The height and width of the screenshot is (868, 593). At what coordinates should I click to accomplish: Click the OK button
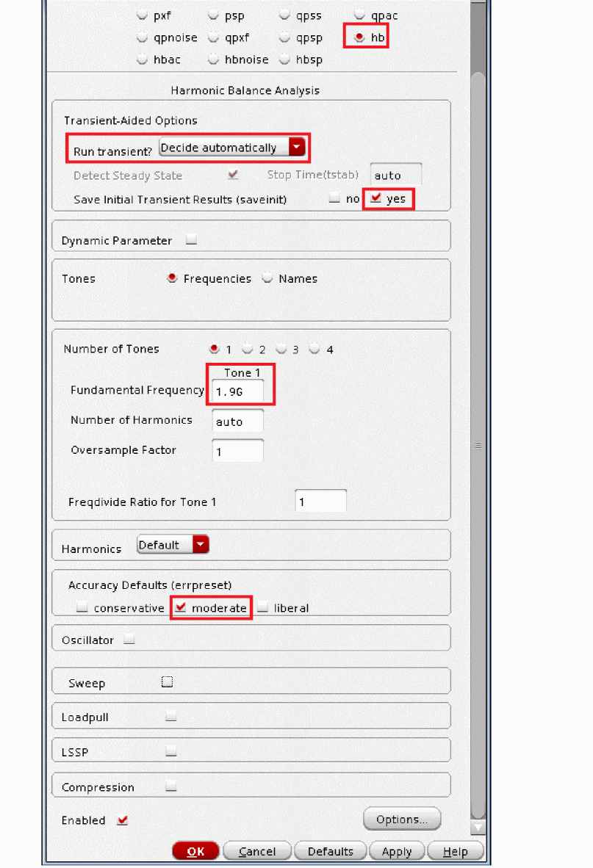point(195,851)
